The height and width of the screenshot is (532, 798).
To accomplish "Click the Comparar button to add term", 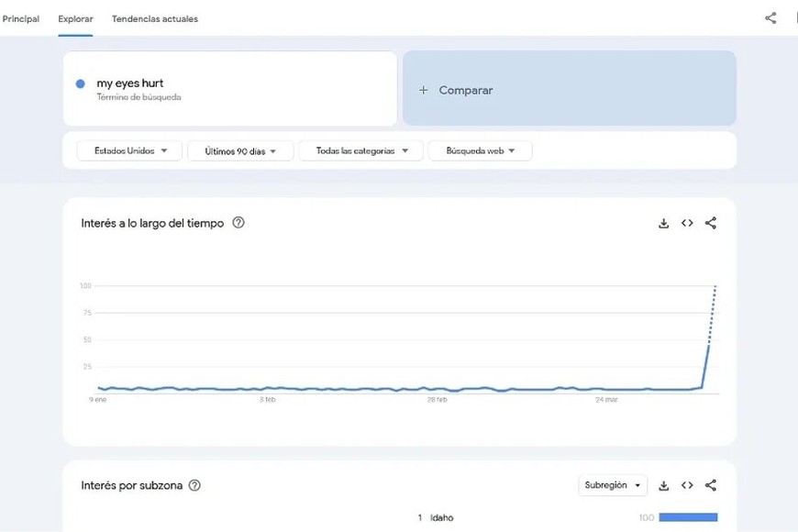I will [x=569, y=89].
